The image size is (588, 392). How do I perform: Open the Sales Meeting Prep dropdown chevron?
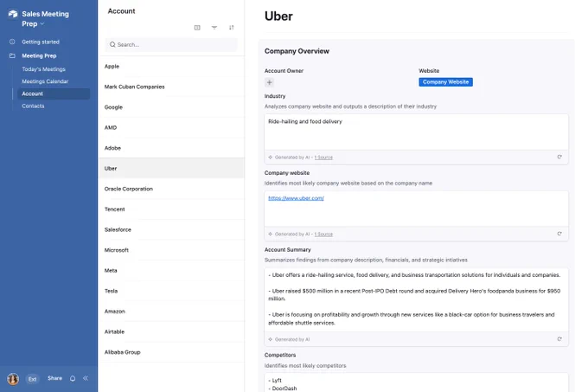[x=42, y=24]
